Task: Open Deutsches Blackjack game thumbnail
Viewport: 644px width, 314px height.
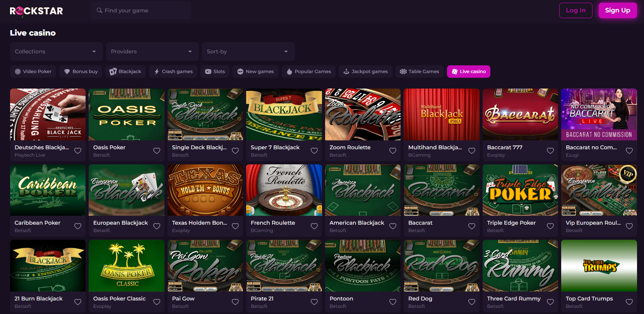Action: click(x=48, y=114)
